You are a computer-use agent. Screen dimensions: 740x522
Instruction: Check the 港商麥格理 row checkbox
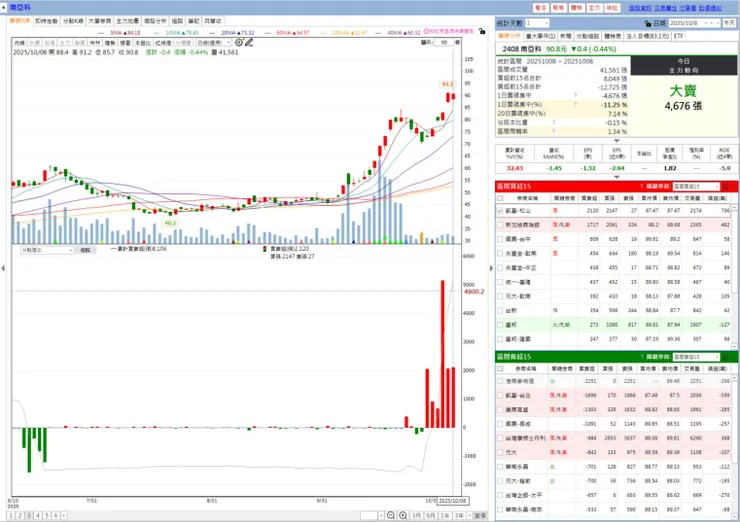(x=500, y=381)
